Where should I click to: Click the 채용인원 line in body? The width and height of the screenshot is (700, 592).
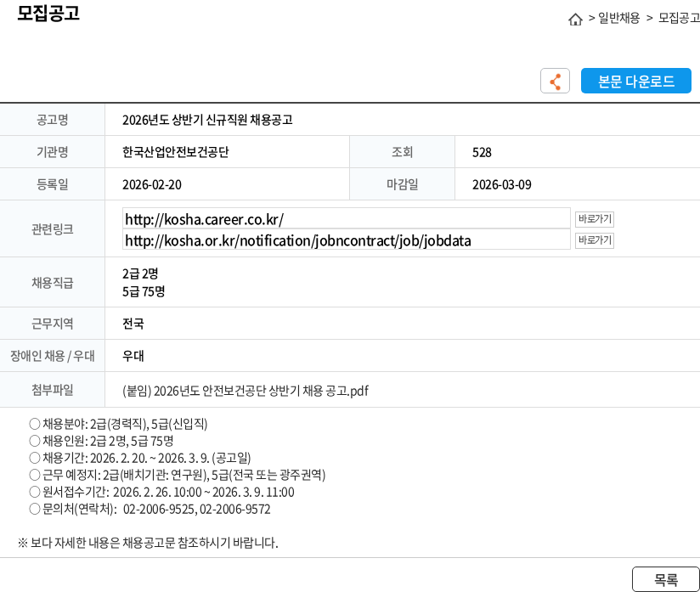(101, 441)
